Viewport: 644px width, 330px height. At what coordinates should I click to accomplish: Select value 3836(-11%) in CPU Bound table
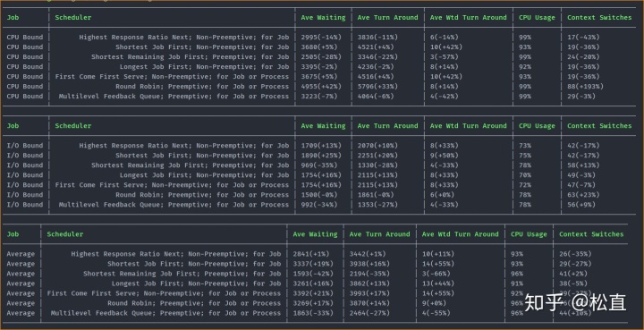[x=377, y=38]
